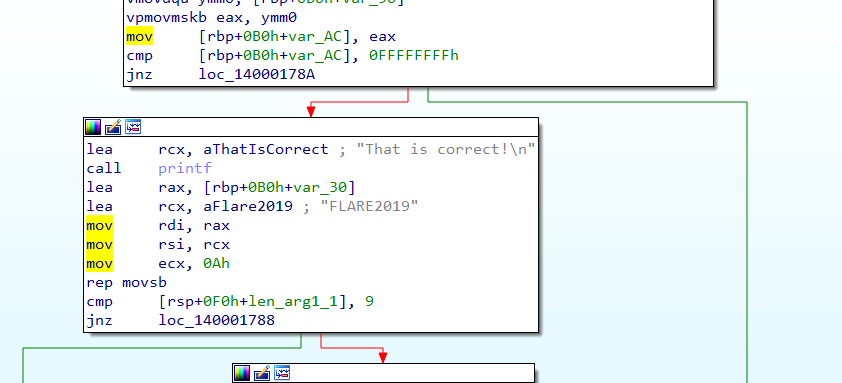
Task: Click the "FLARE2019" string comment
Action: (x=369, y=206)
